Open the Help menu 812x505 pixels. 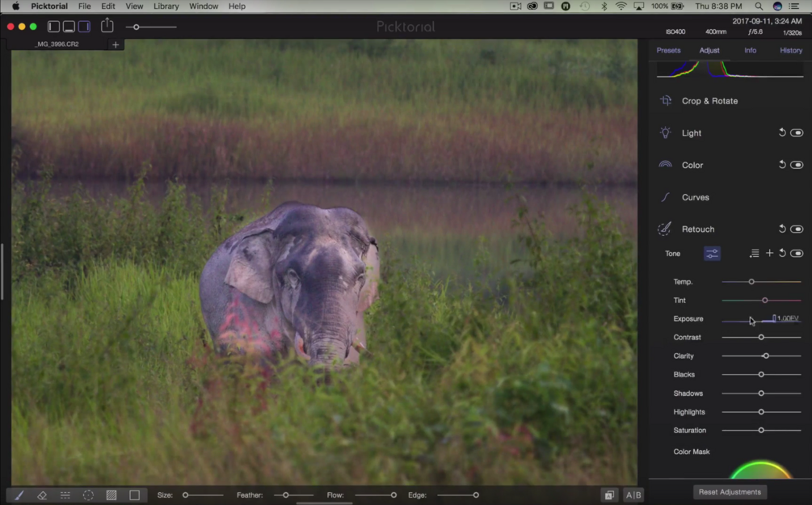point(237,6)
